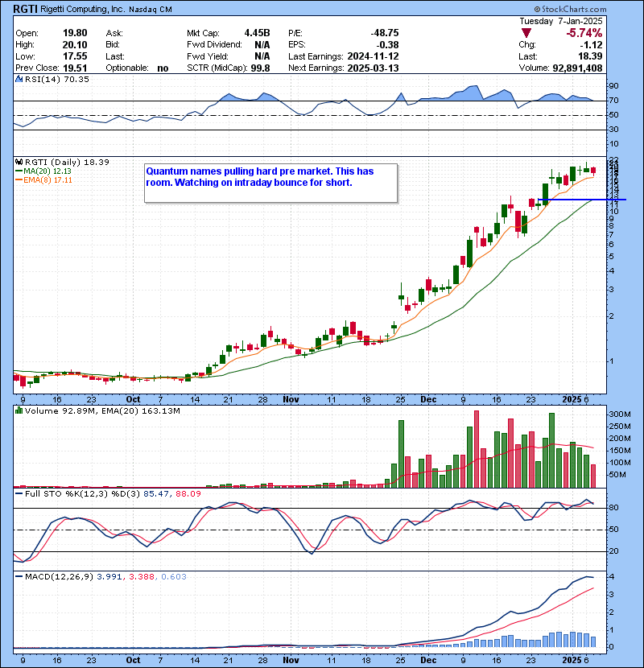Click the 'Nasdaq CM' exchange label
This screenshot has width=644, height=668.
click(150, 10)
